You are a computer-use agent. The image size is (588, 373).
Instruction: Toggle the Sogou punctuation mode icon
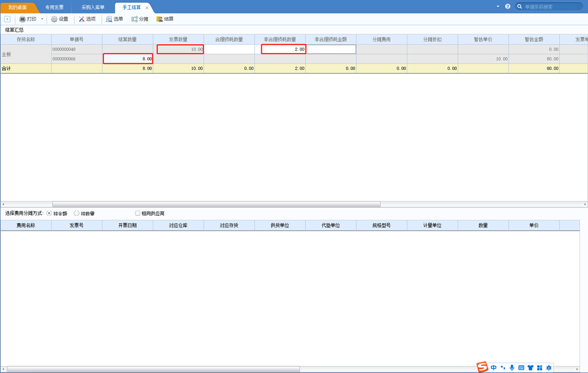click(503, 368)
